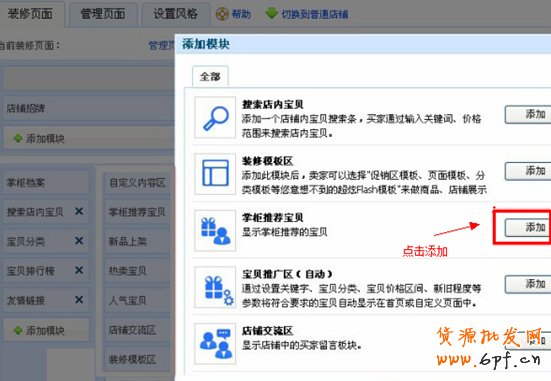Click the gift-gear icon for 宝贝推广区
The height and width of the screenshot is (381, 551).
click(215, 287)
